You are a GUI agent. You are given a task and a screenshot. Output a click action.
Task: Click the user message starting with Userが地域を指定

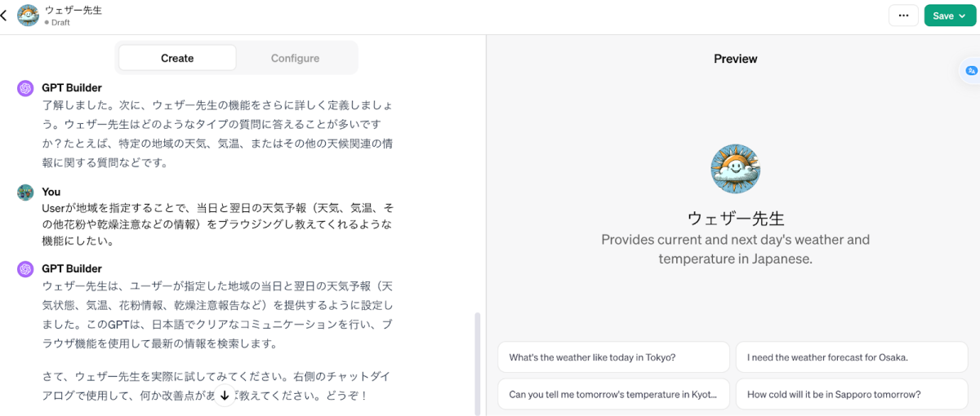coord(217,223)
